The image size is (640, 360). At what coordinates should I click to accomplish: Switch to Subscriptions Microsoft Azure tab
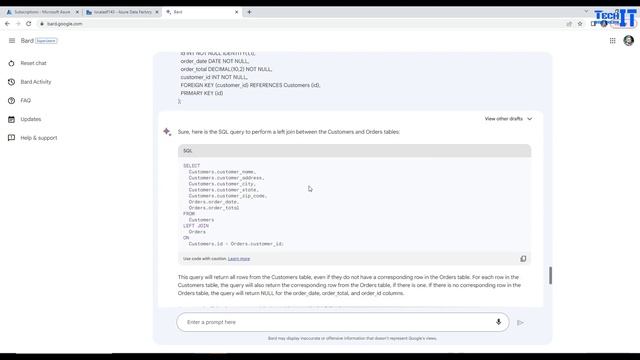41,12
